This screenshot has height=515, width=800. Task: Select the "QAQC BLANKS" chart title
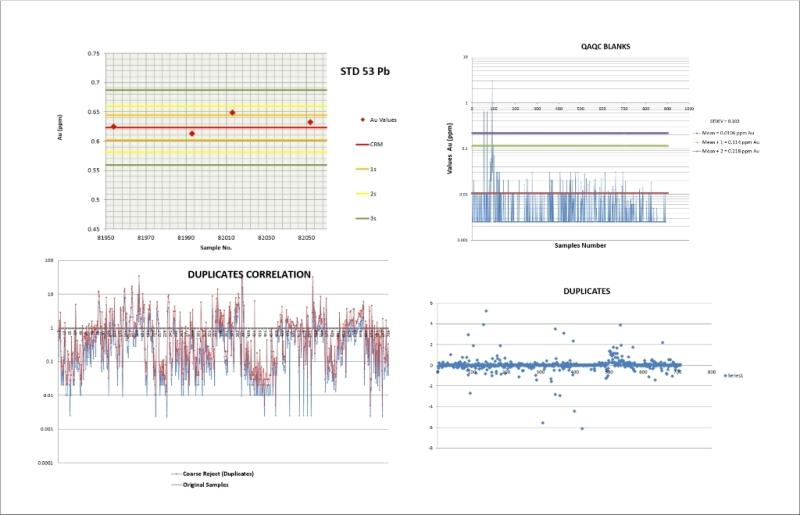[605, 46]
